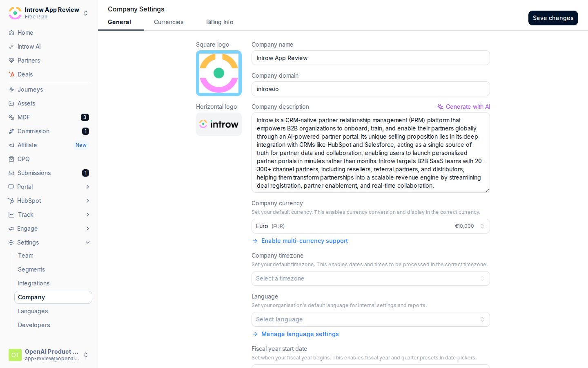The height and width of the screenshot is (368, 588).
Task: Click the CPQ icon in sidebar
Action: 11,159
